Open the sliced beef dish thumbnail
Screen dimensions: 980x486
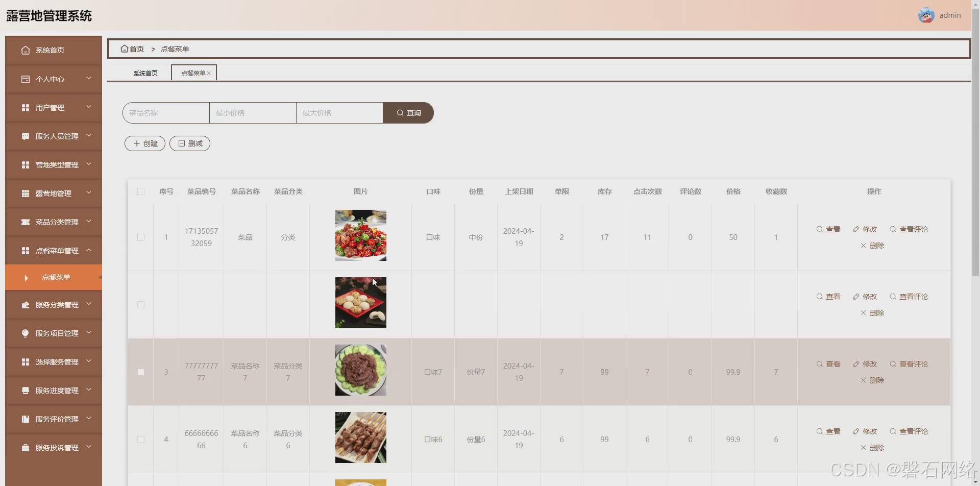[x=361, y=370]
